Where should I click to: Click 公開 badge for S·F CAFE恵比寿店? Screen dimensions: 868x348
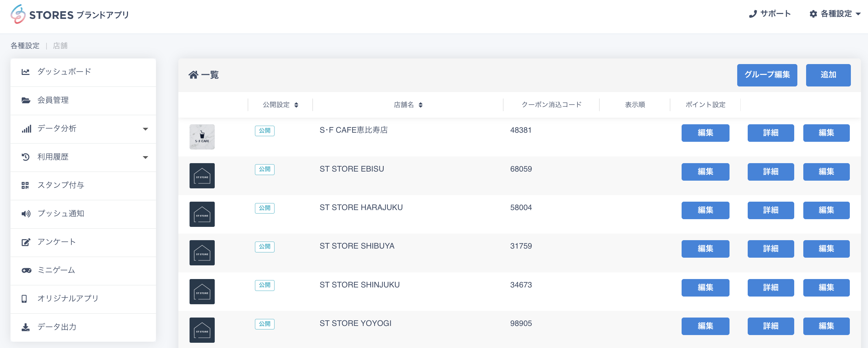(x=265, y=131)
